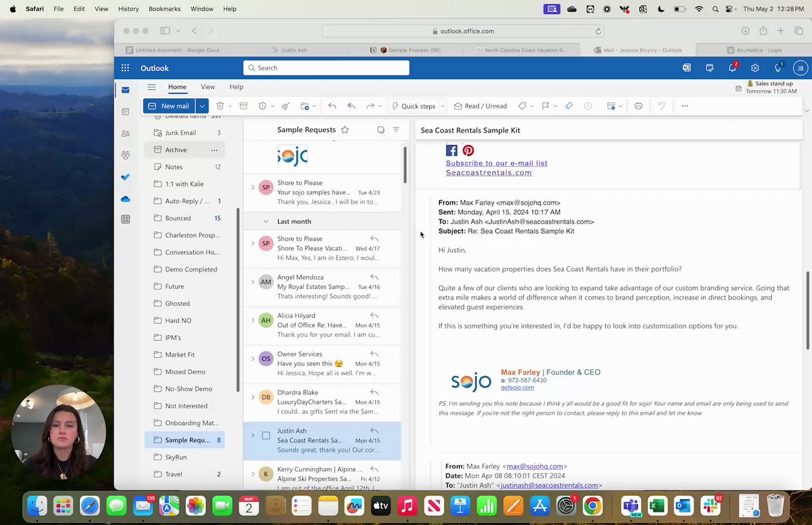Click the Categorize tag icon
812x525 pixels.
523,106
